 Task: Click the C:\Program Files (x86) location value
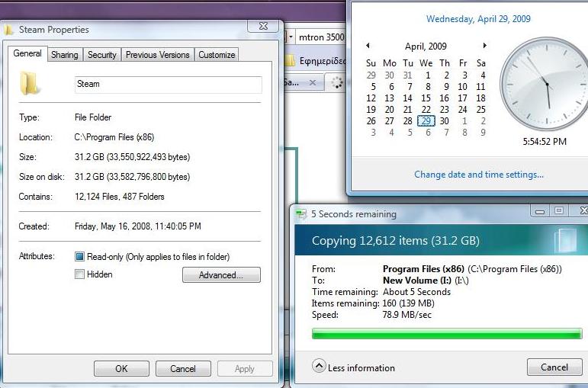(114, 137)
